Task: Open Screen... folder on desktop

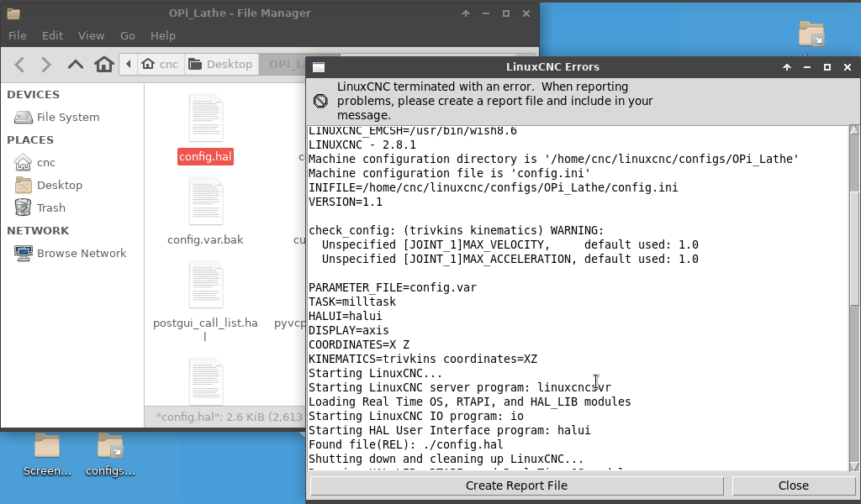Action: point(47,455)
